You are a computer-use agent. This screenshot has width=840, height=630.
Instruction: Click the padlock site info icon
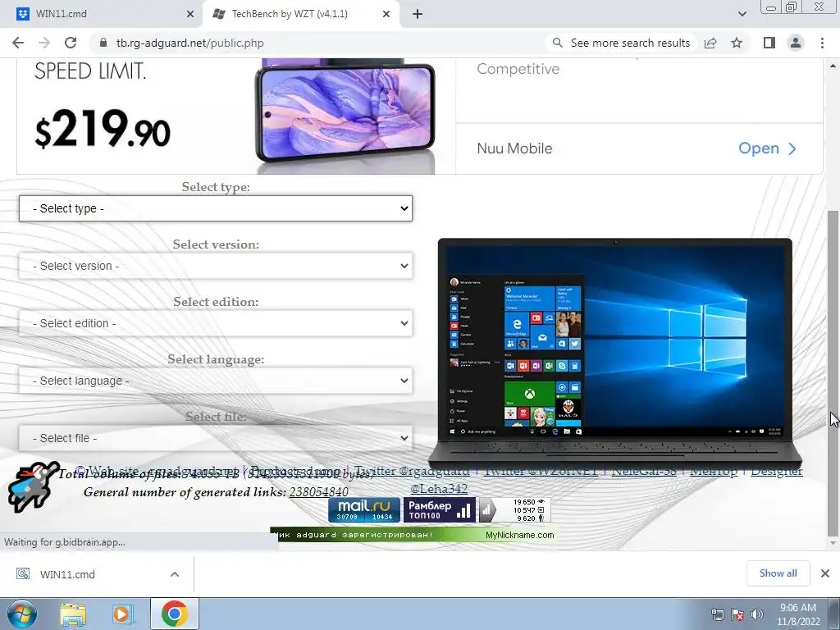pos(103,43)
